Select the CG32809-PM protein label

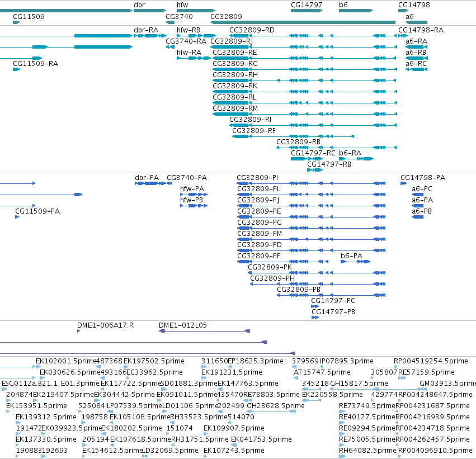point(260,234)
